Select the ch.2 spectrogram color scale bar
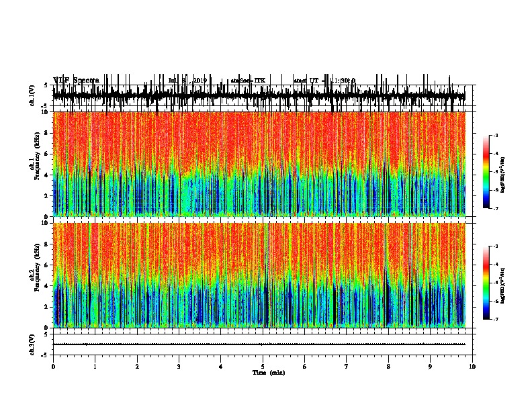Image resolution: width=532 pixels, height=411 pixels. click(x=486, y=283)
